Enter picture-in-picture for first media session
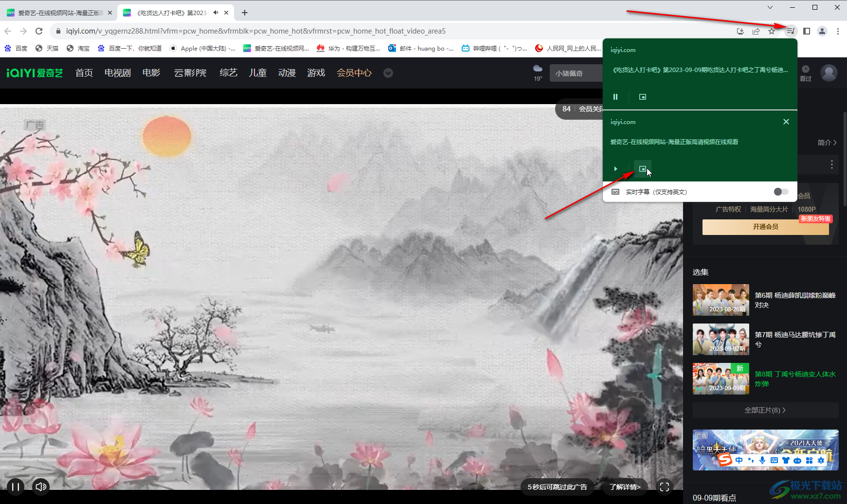Screen dimensions: 847x504 pyautogui.click(x=643, y=97)
